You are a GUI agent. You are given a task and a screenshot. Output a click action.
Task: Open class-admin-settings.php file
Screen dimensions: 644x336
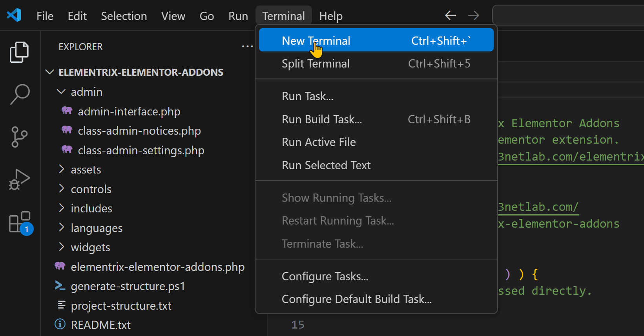pos(141,150)
